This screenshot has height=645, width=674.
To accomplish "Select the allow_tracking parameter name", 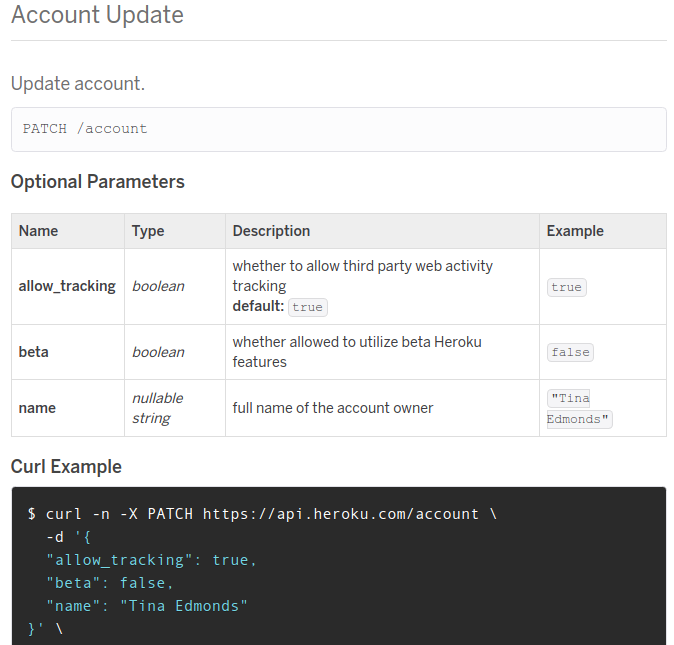I will point(67,286).
